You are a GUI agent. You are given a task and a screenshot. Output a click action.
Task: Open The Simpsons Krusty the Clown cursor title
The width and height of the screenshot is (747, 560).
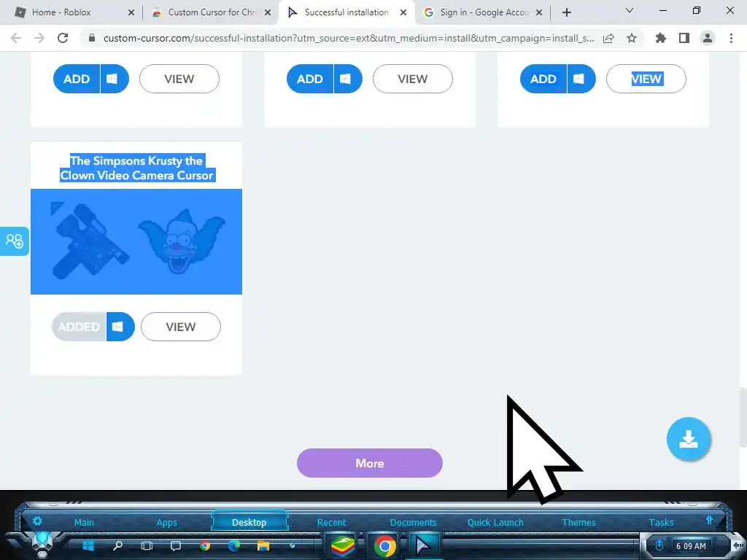(136, 168)
